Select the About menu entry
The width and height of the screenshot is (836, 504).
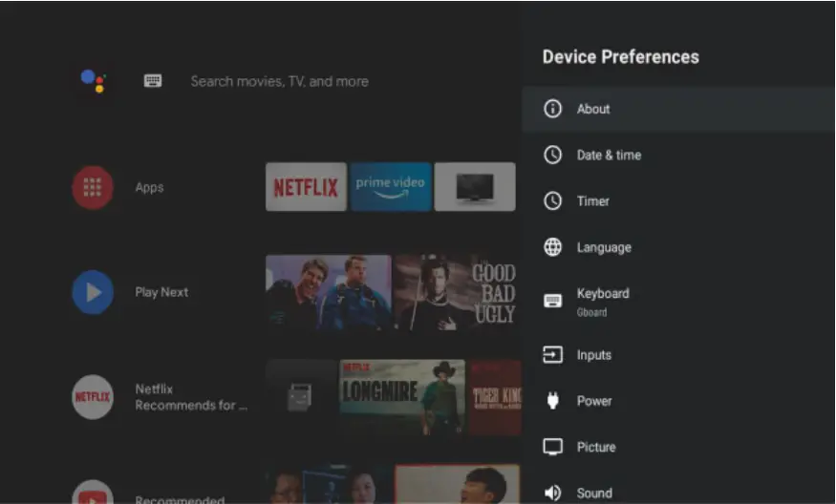pyautogui.click(x=678, y=109)
